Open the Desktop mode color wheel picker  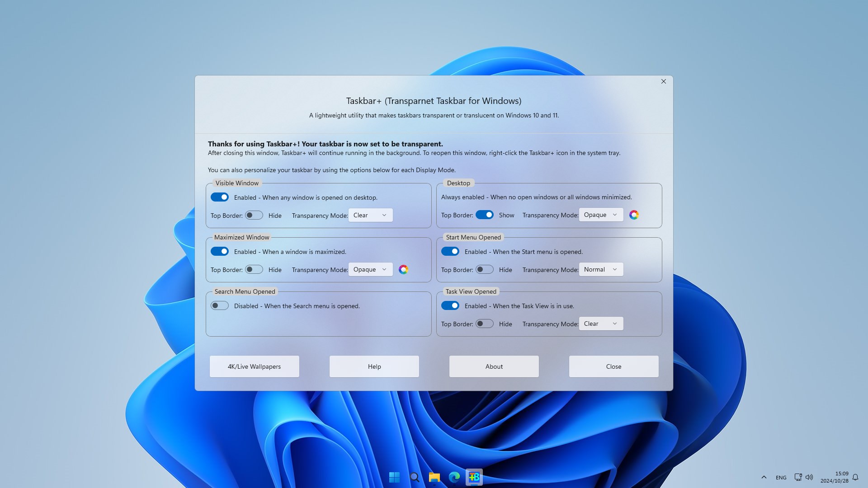click(x=634, y=215)
